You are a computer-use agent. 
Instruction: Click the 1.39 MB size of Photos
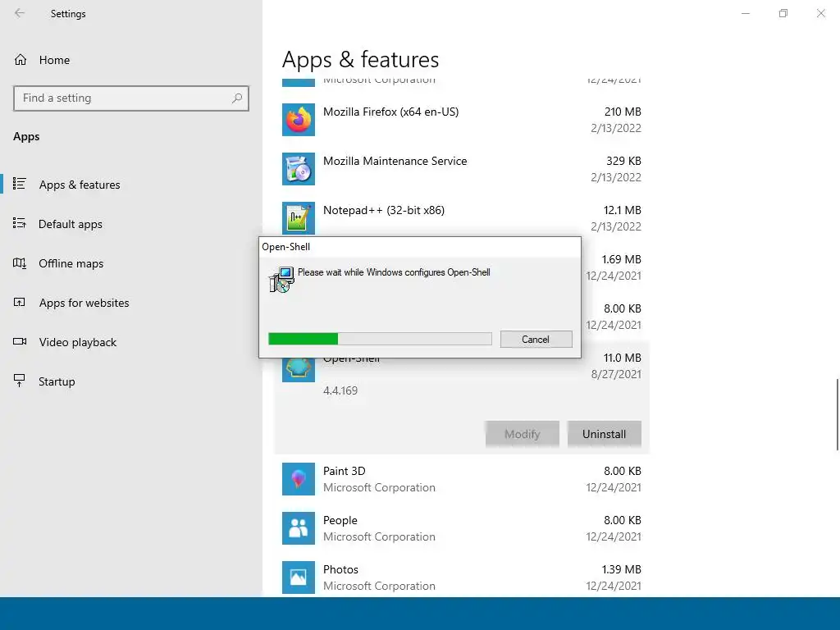coord(622,569)
